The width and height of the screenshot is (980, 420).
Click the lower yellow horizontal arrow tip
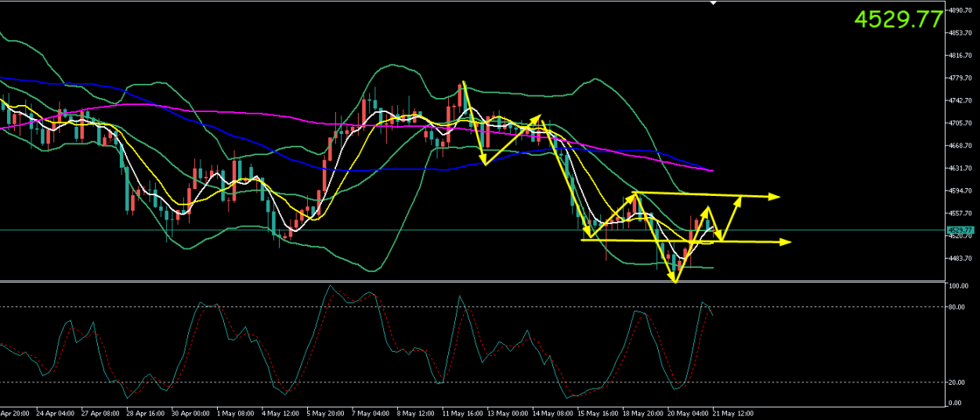pos(785,242)
